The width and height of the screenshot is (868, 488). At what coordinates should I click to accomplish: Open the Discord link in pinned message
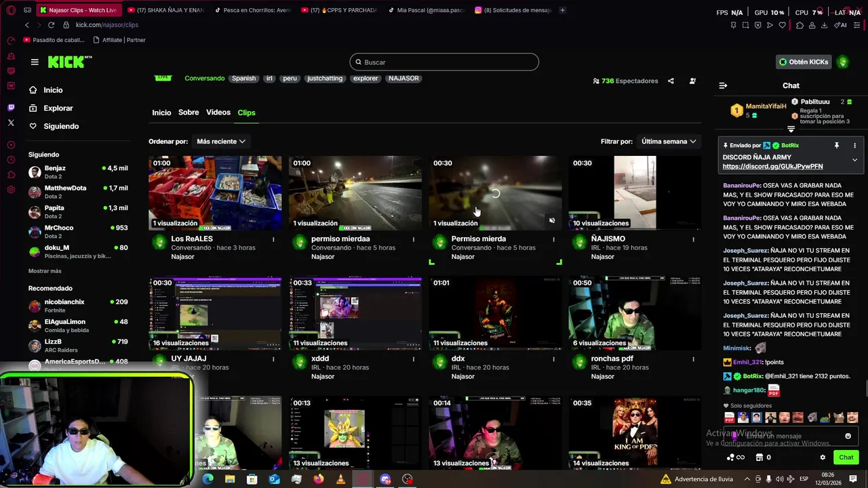(x=772, y=167)
